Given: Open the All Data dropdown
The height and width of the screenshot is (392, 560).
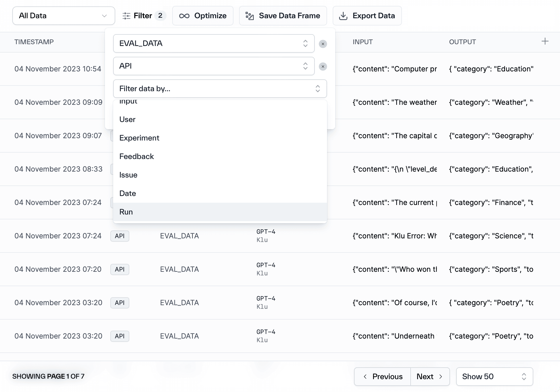Looking at the screenshot, I should pyautogui.click(x=64, y=16).
